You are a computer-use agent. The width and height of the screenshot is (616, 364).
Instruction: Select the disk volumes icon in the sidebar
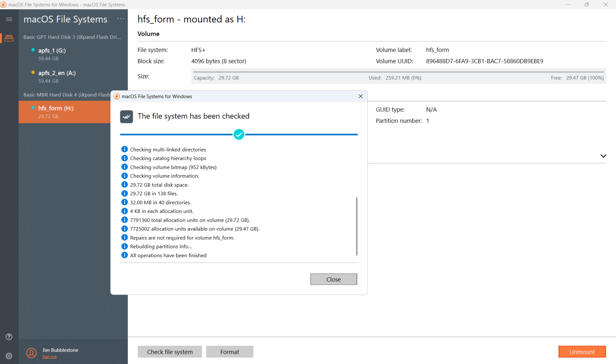tap(9, 38)
